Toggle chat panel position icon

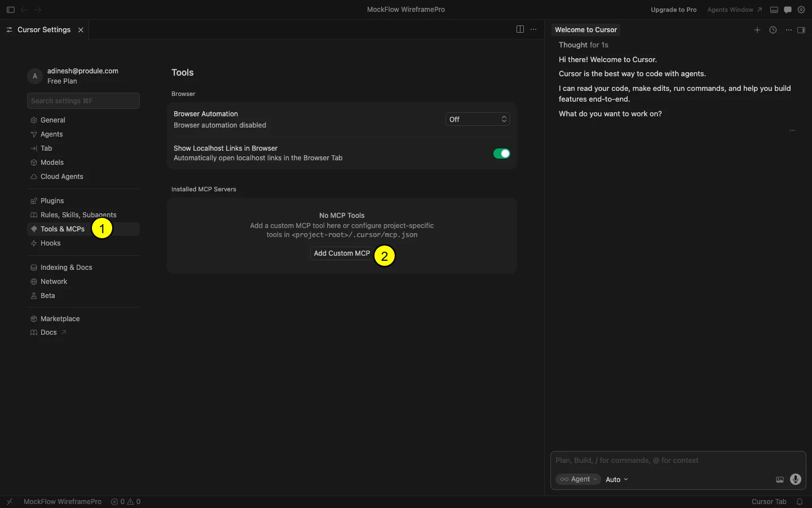tap(801, 30)
